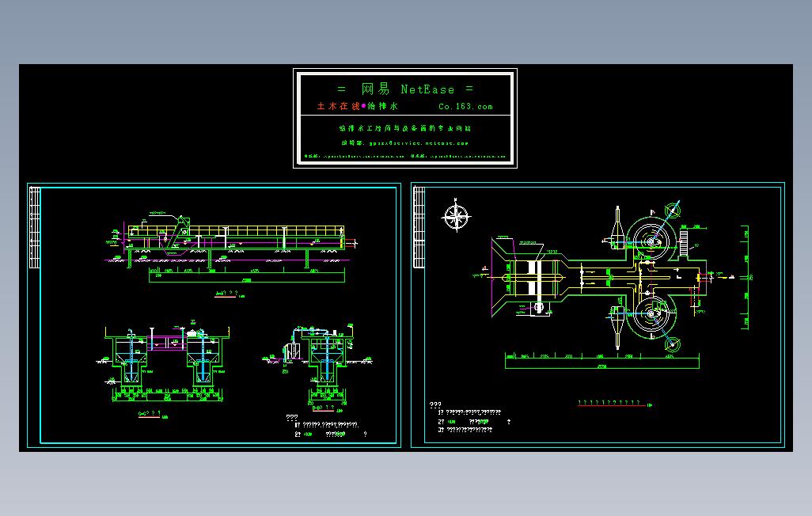Image resolution: width=812 pixels, height=516 pixels.
Task: Click the lower circular tank in plan view
Action: (651, 314)
